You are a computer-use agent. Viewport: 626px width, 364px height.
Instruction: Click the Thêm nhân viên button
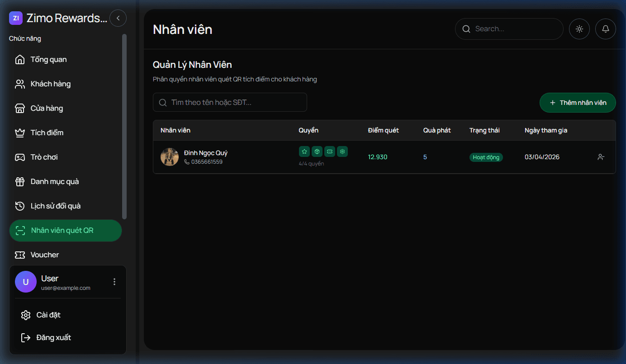(578, 103)
